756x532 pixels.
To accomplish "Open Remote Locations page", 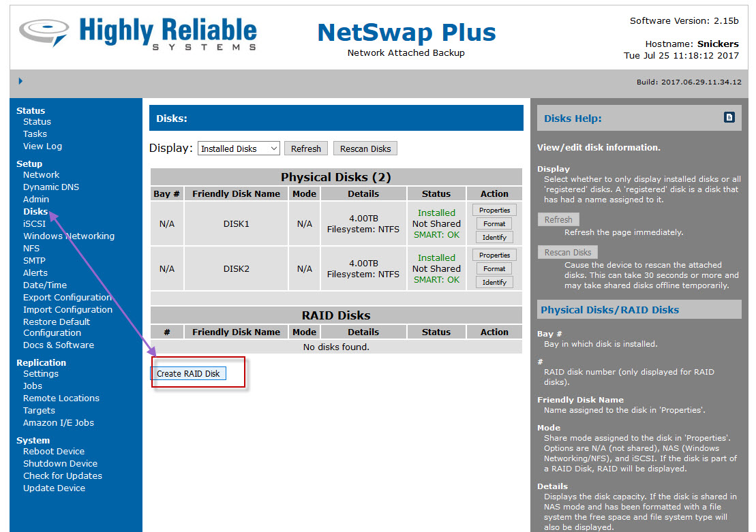I will point(61,398).
